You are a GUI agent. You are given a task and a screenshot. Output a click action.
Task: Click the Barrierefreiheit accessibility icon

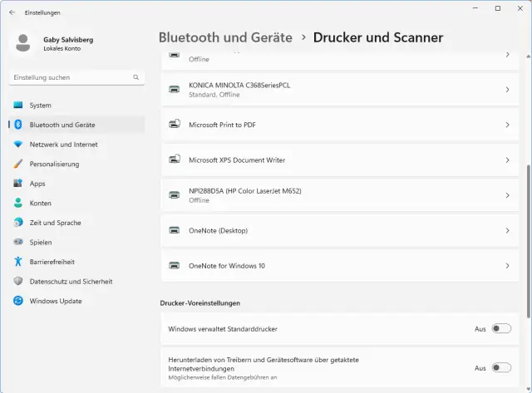[17, 262]
